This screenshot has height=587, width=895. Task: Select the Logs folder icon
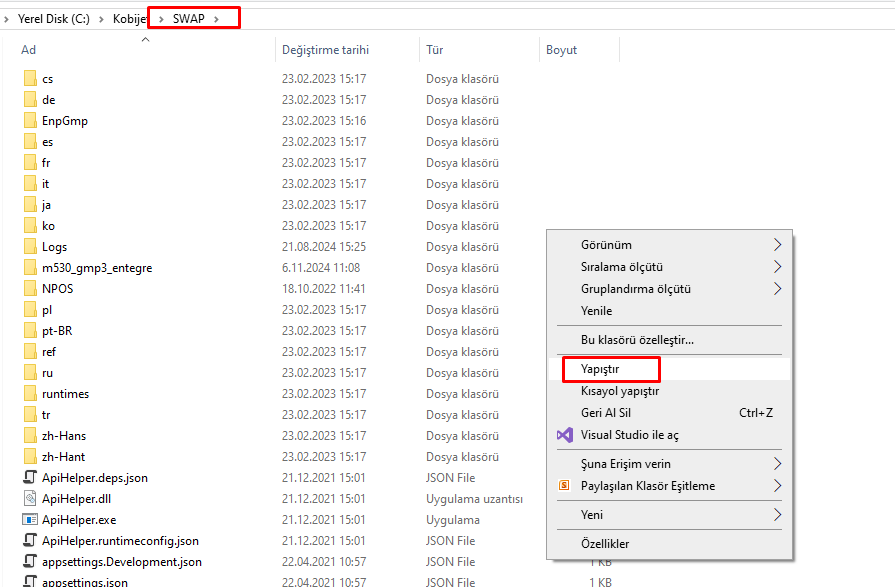pos(30,247)
